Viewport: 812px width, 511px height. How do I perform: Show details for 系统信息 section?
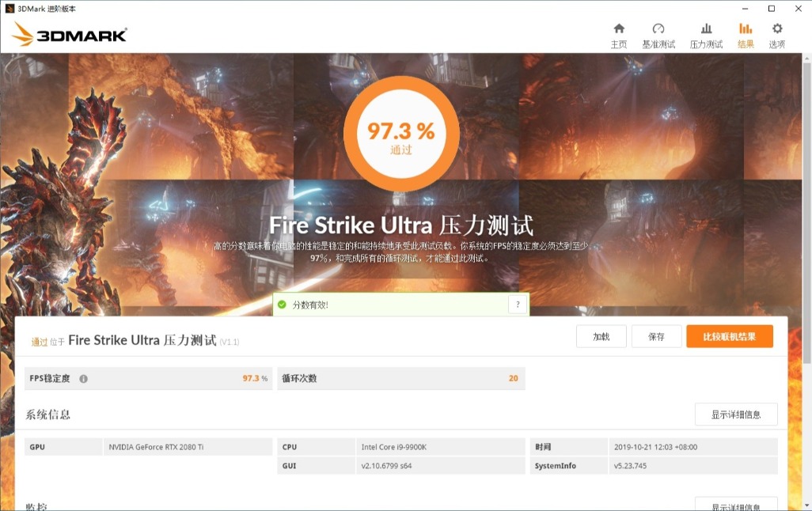point(736,414)
